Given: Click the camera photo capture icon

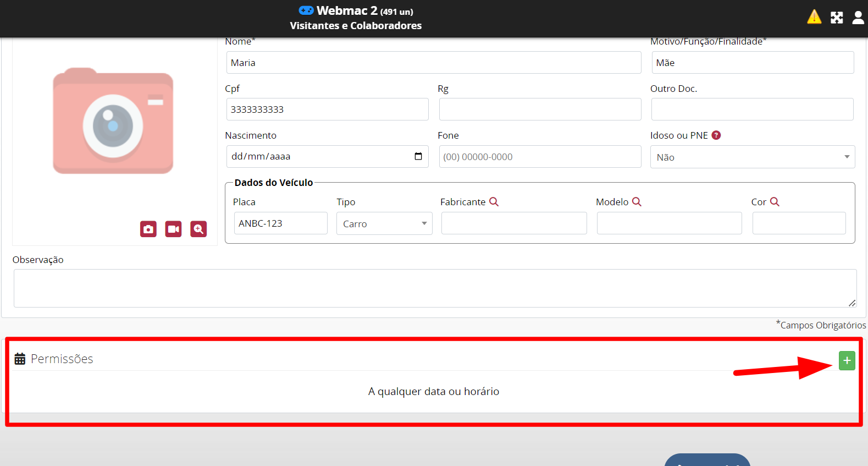Looking at the screenshot, I should (x=148, y=229).
